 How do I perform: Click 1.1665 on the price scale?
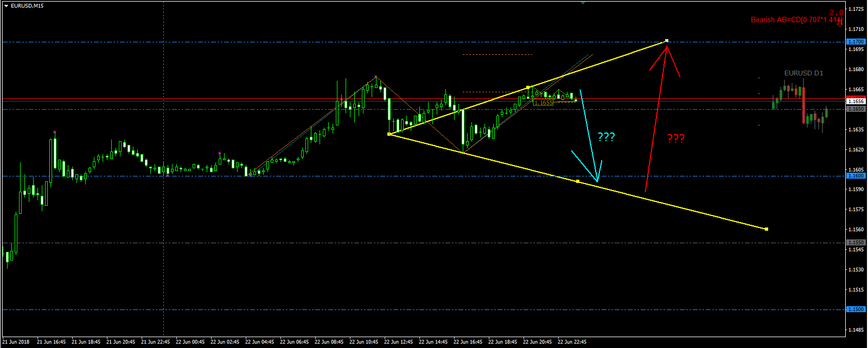tap(857, 90)
